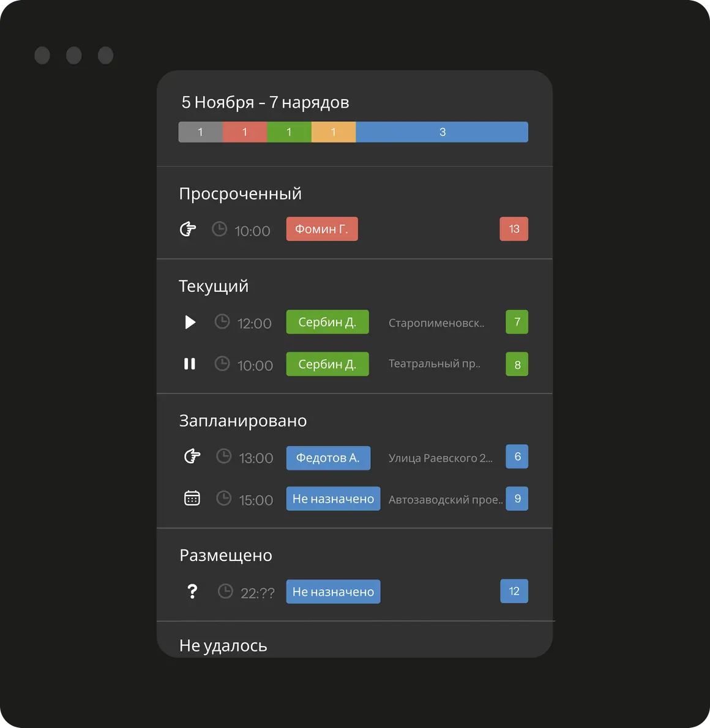
Task: Click the blue order number 12 badge
Action: (x=514, y=592)
